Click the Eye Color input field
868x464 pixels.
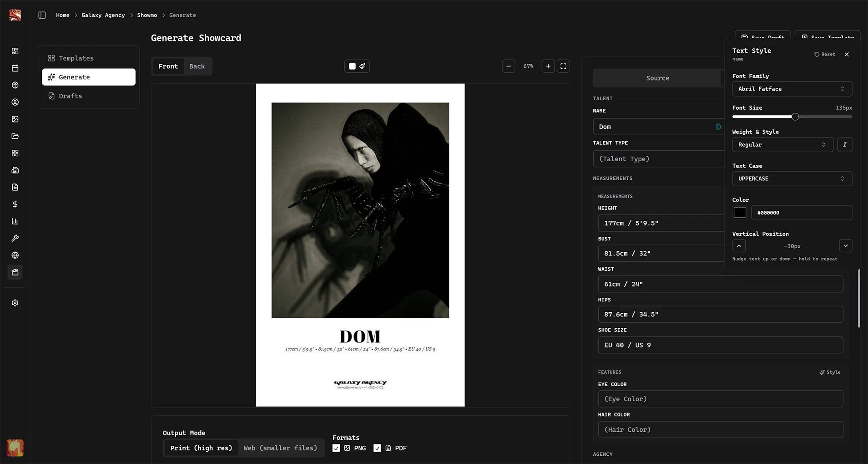pos(721,399)
